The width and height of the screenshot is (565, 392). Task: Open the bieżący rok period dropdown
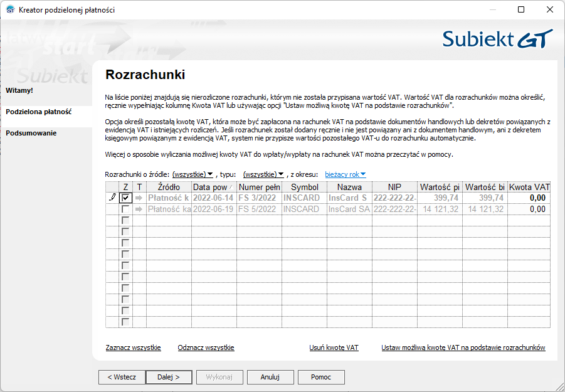tap(345, 174)
